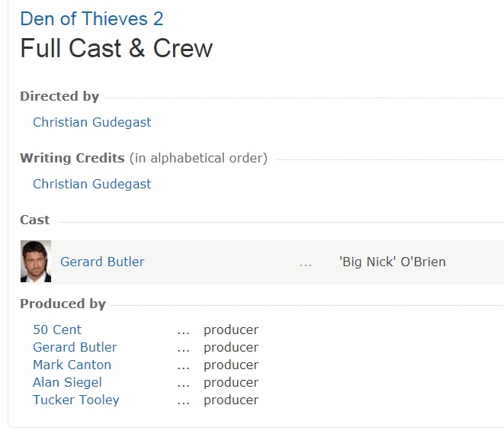Click the producer role beside Tucker Tooley
This screenshot has height=434, width=504.
pyautogui.click(x=231, y=400)
